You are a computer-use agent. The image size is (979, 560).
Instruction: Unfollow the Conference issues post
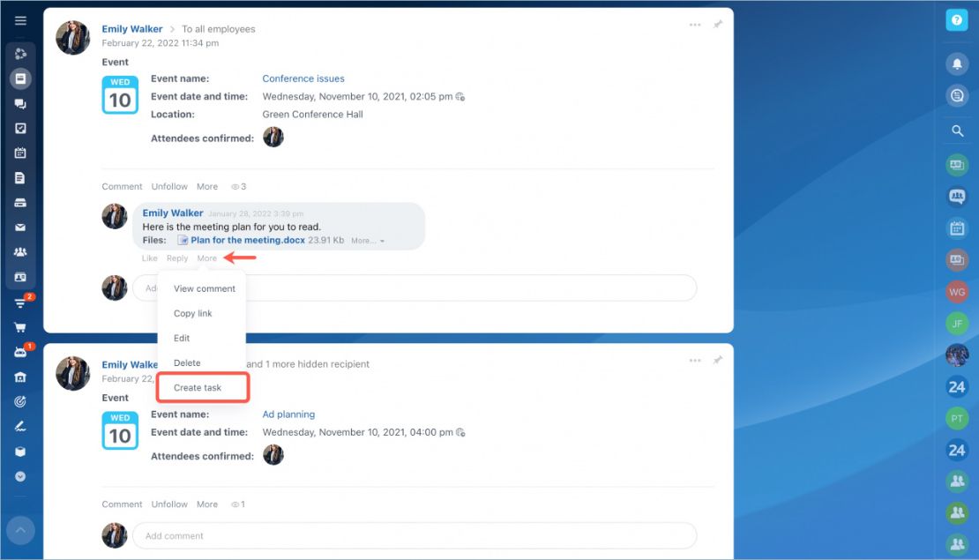[169, 187]
